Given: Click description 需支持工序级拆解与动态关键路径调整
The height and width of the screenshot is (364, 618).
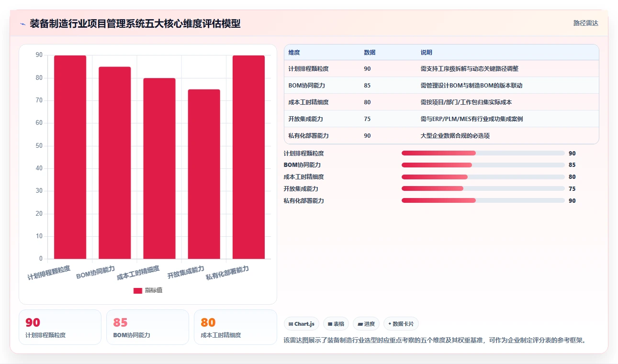Looking at the screenshot, I should point(469,69).
